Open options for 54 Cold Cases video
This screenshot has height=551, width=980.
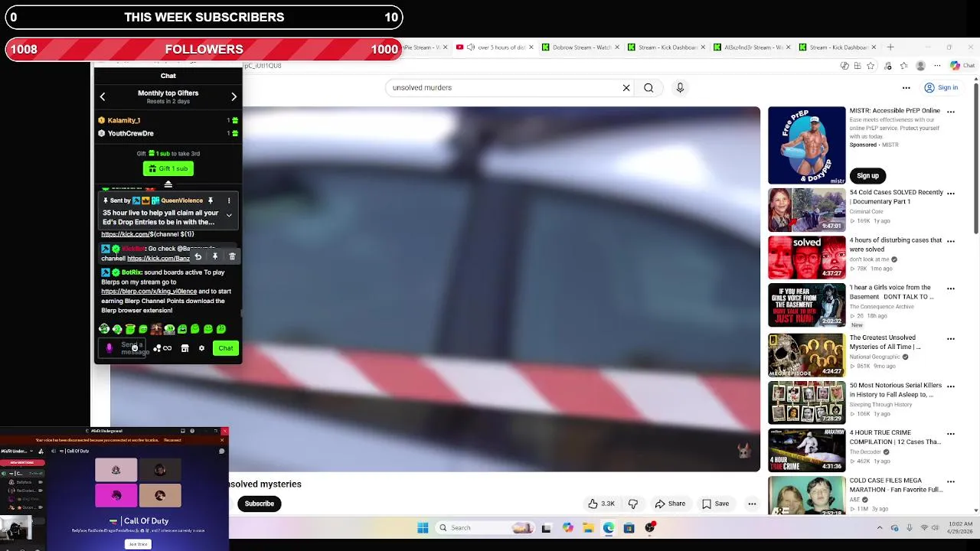pyautogui.click(x=951, y=194)
